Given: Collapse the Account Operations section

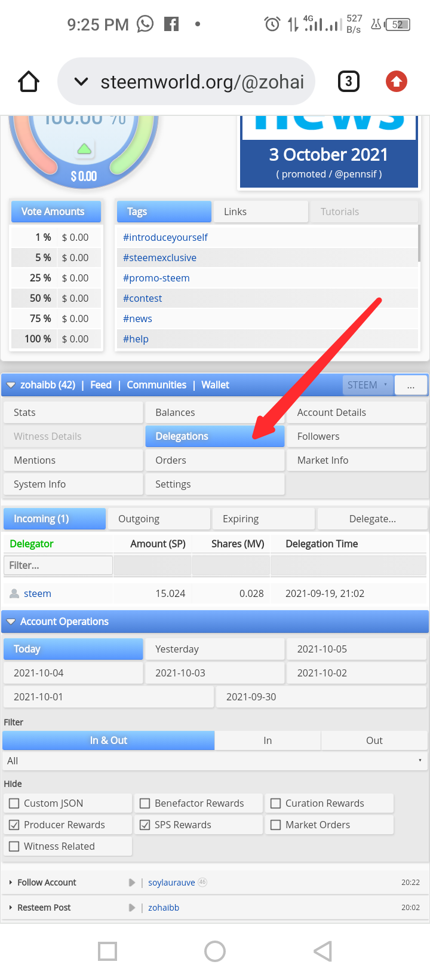Looking at the screenshot, I should point(11,622).
